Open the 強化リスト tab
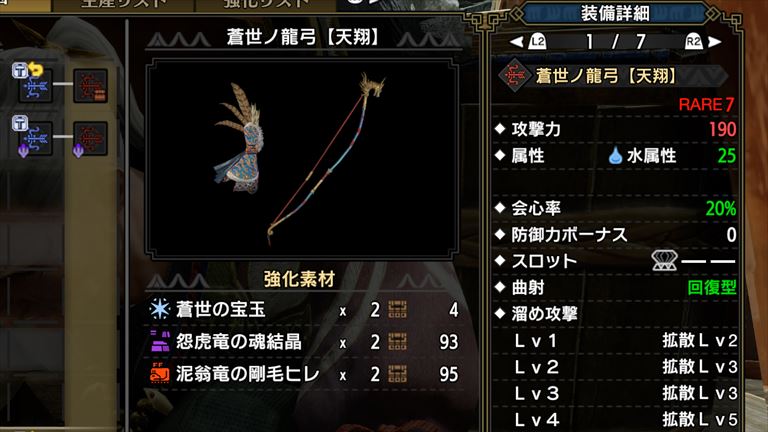The image size is (768, 432). coord(266,4)
